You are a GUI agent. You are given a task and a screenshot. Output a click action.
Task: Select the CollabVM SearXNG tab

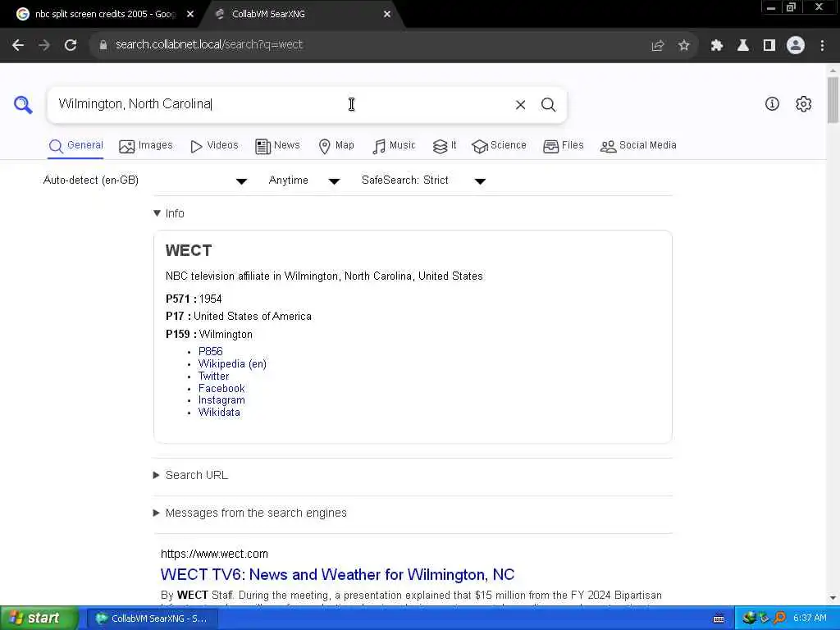[x=300, y=15]
